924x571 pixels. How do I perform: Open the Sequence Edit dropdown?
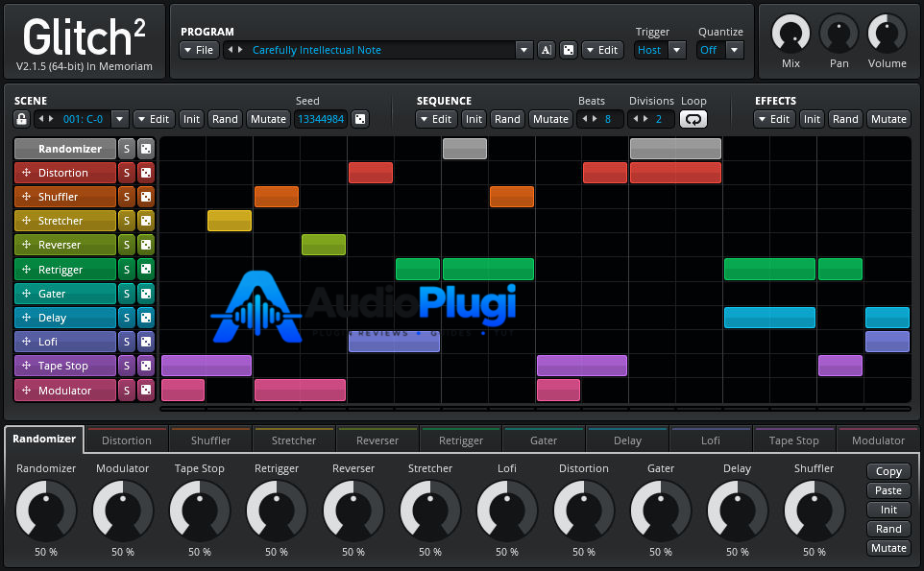pos(436,119)
